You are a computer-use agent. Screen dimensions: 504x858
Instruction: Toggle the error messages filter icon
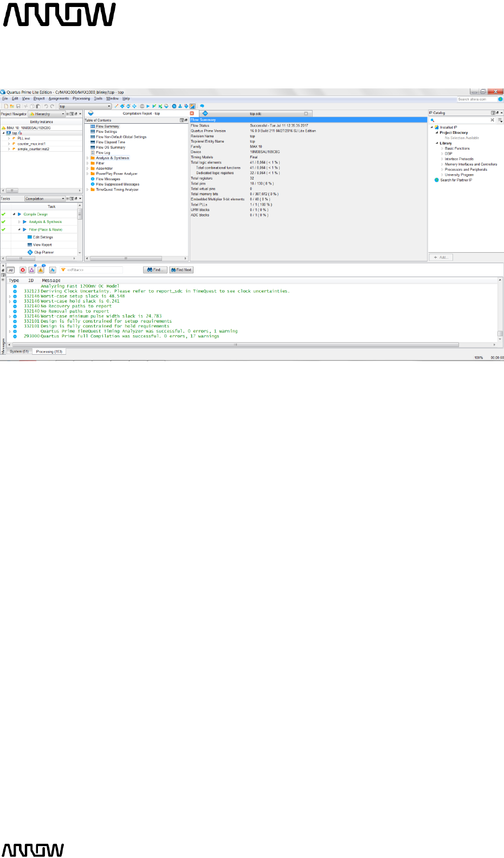[23, 270]
